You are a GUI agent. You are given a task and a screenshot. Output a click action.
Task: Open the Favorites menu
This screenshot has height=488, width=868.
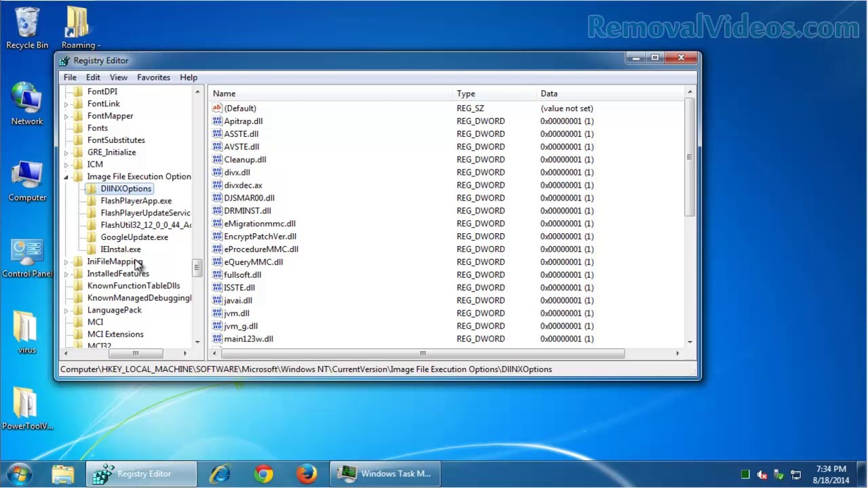pos(153,77)
